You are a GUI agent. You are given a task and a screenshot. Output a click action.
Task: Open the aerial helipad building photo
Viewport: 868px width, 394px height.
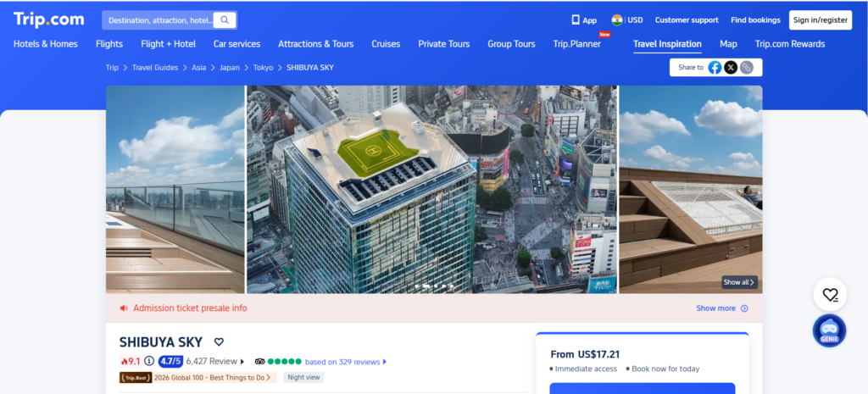point(431,189)
